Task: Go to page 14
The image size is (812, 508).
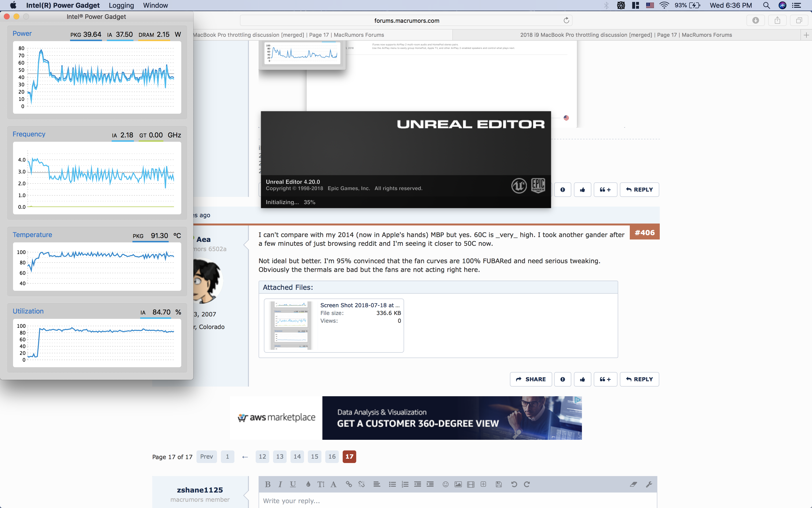Action: (x=297, y=457)
